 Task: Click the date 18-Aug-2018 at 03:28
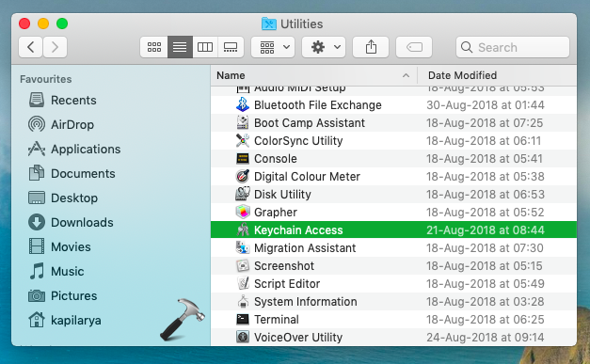pos(486,301)
